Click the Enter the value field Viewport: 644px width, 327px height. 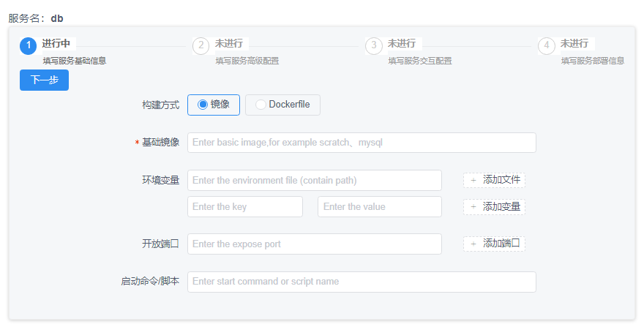click(380, 206)
